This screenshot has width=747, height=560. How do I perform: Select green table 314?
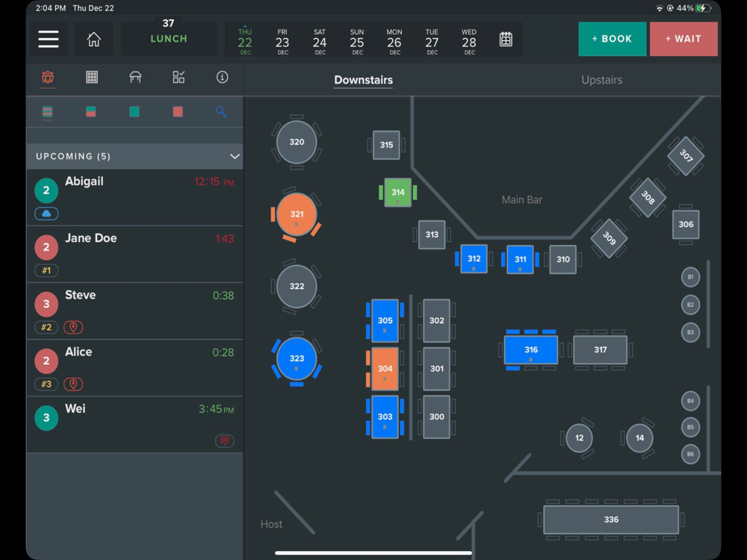click(x=398, y=193)
